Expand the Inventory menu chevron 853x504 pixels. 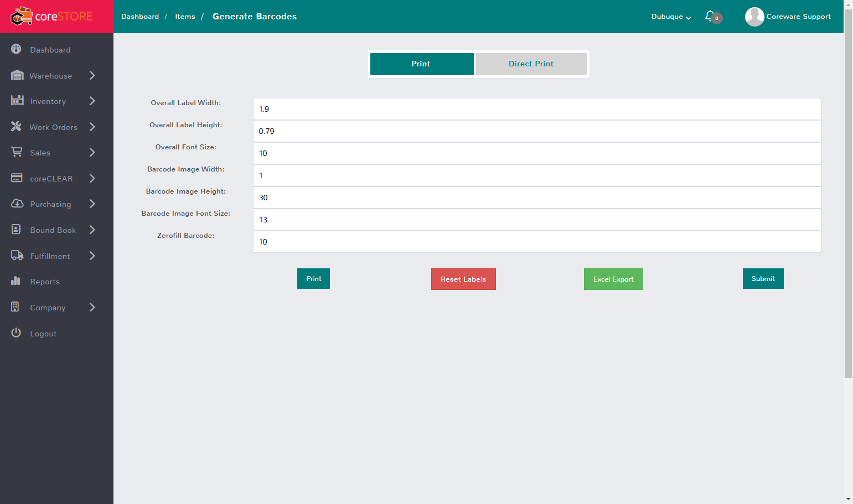(92, 101)
